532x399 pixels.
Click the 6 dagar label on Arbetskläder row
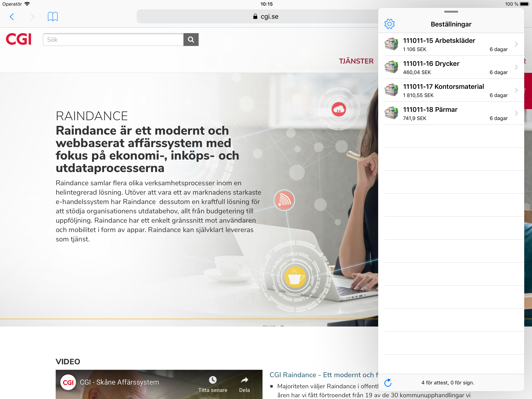[499, 49]
